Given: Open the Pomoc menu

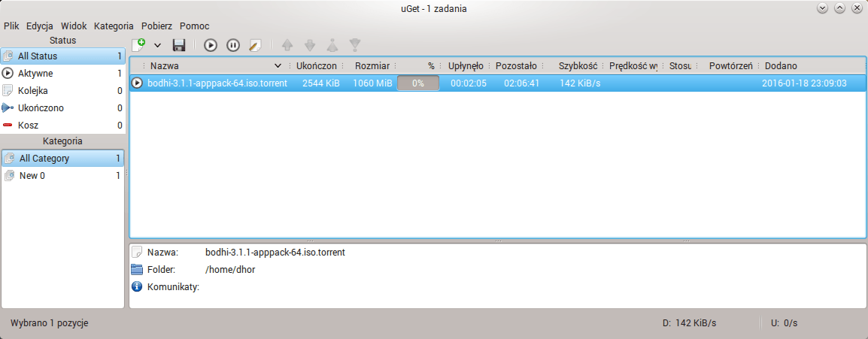Looking at the screenshot, I should 194,26.
